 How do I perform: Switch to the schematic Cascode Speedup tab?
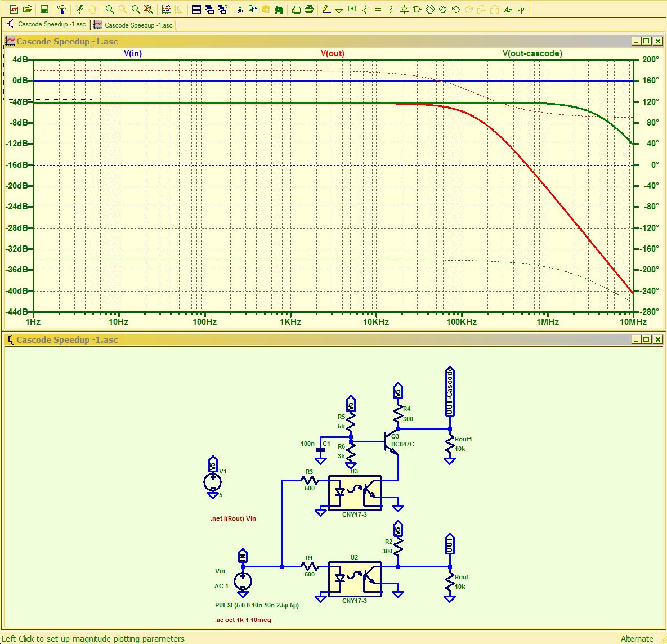47,25
